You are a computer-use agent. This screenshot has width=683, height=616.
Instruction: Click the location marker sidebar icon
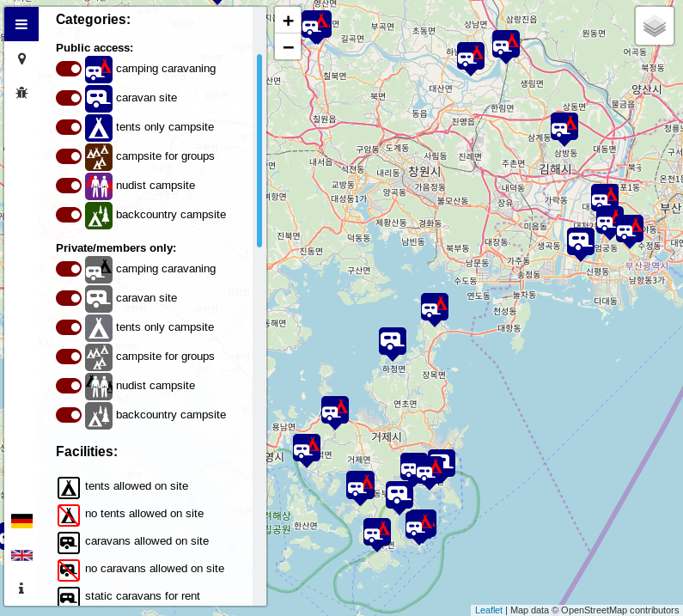click(x=21, y=59)
